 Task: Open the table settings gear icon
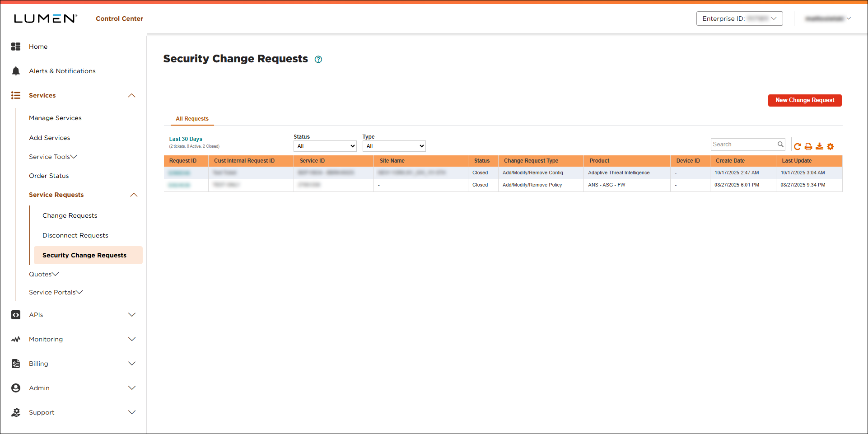pos(831,146)
